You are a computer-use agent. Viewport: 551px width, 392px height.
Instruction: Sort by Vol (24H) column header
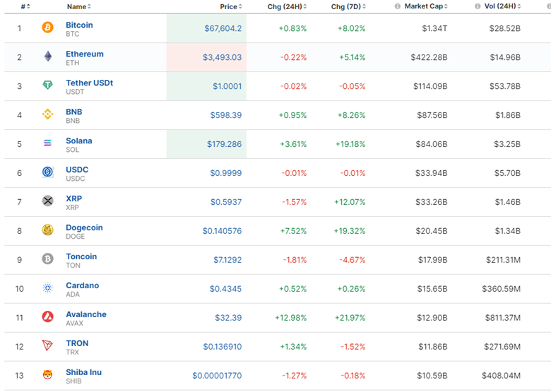coord(502,6)
